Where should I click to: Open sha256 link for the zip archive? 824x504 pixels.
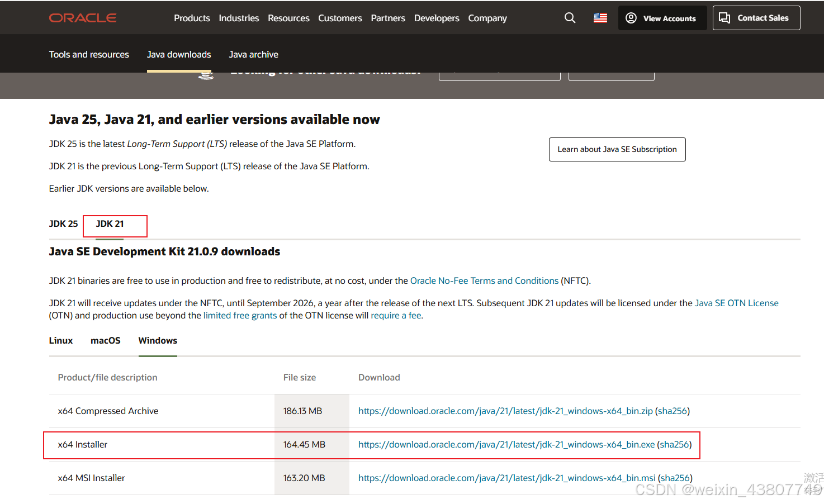673,411
